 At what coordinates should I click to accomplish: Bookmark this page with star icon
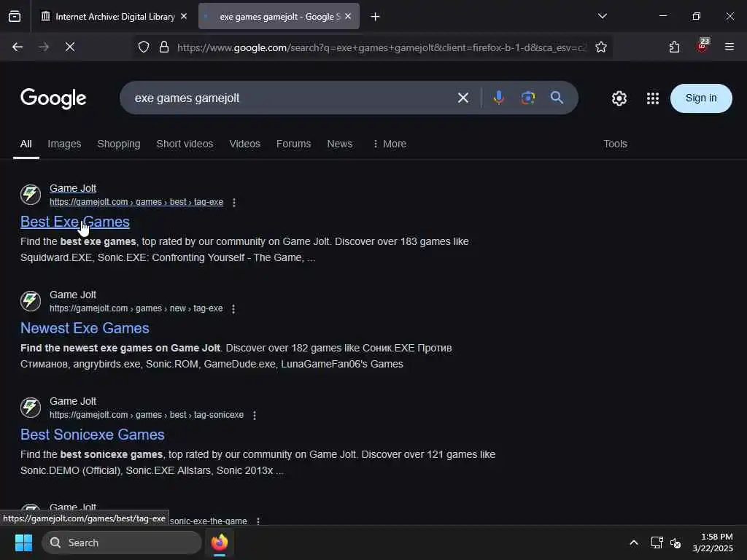pyautogui.click(x=601, y=47)
